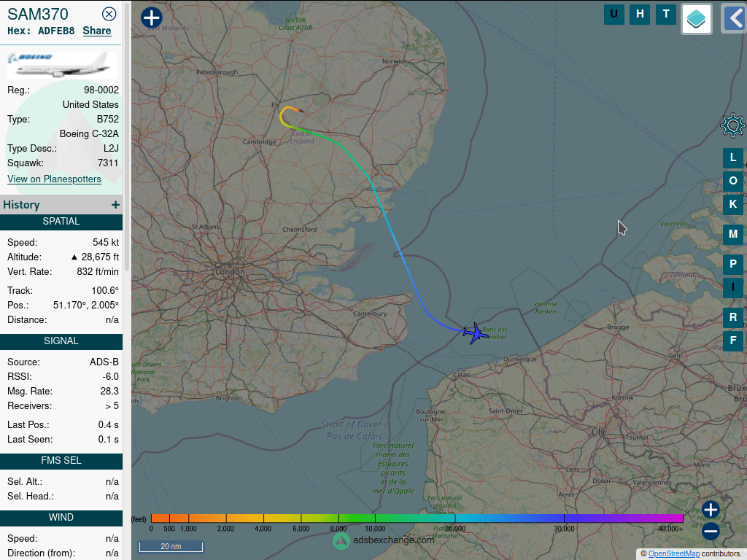The height and width of the screenshot is (560, 747).
Task: Toggle the M button
Action: 732,234
